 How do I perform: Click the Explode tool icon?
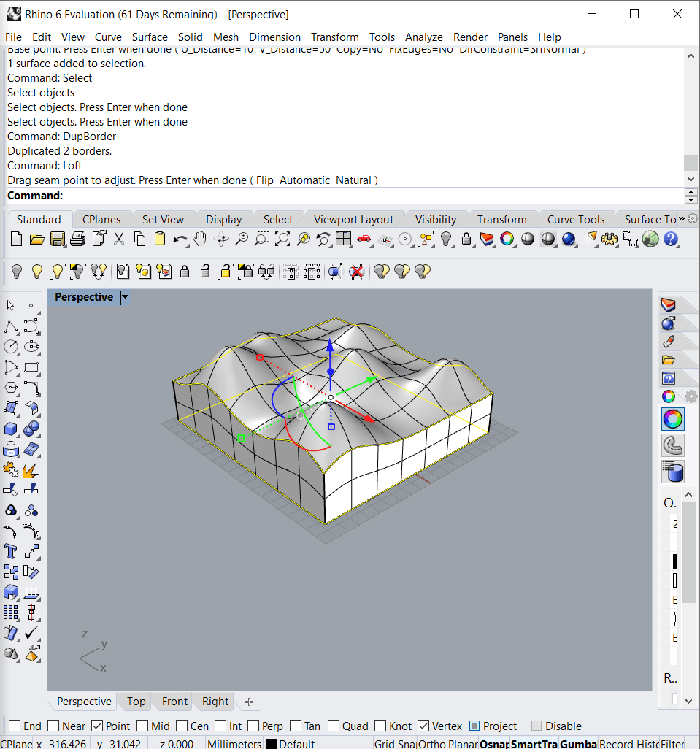coord(31,469)
